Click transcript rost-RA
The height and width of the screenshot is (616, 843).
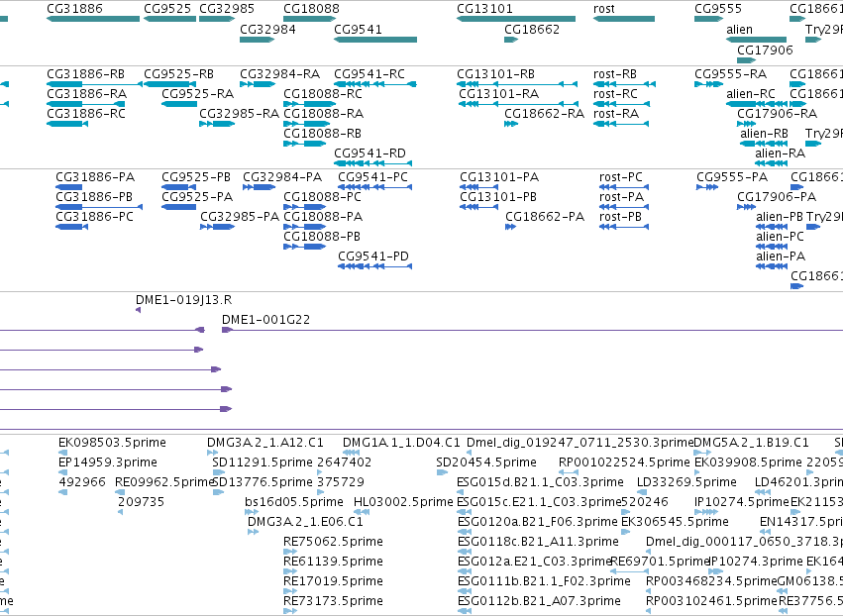[x=621, y=124]
